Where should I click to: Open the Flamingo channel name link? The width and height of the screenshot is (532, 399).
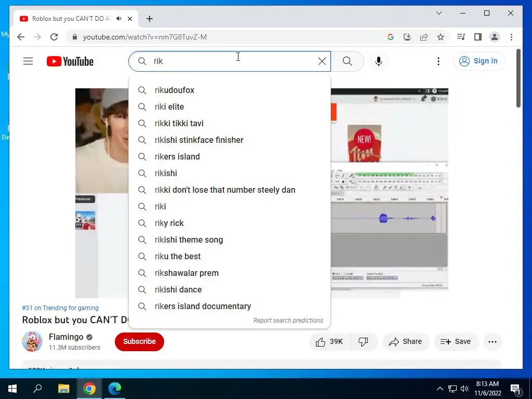[66, 337]
